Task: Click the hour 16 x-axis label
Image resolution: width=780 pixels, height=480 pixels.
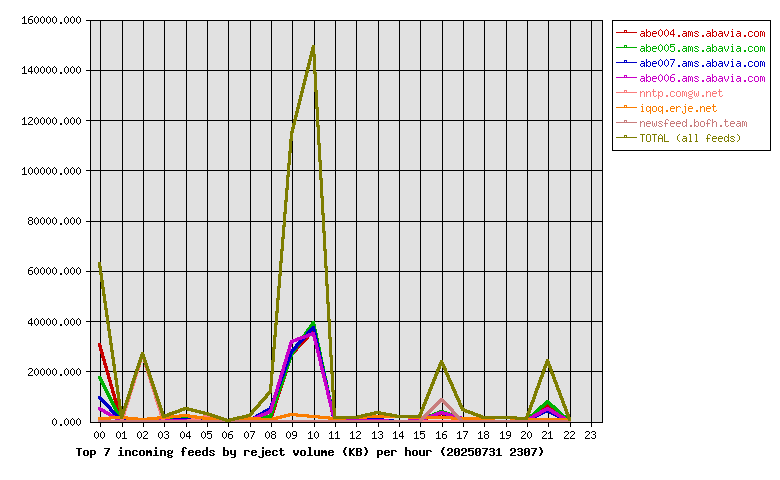Action: tap(441, 435)
